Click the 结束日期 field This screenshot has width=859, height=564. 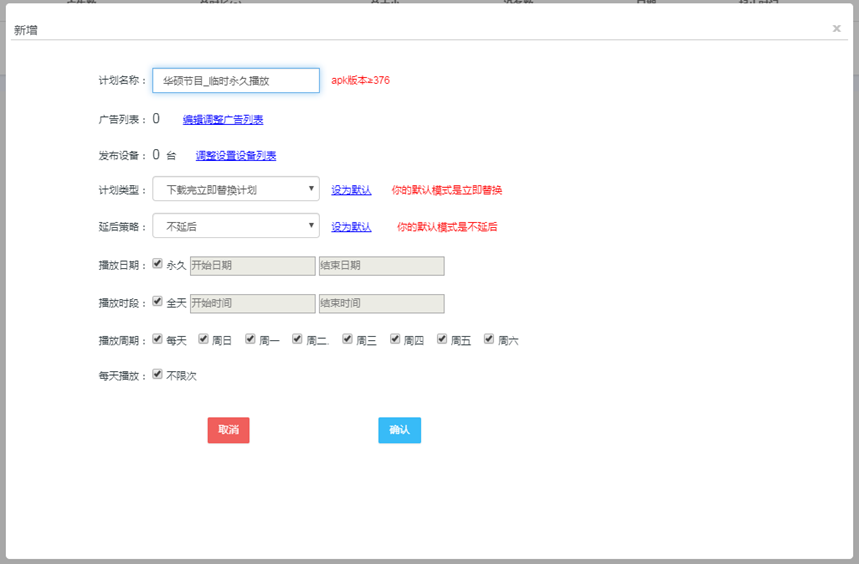pos(381,266)
